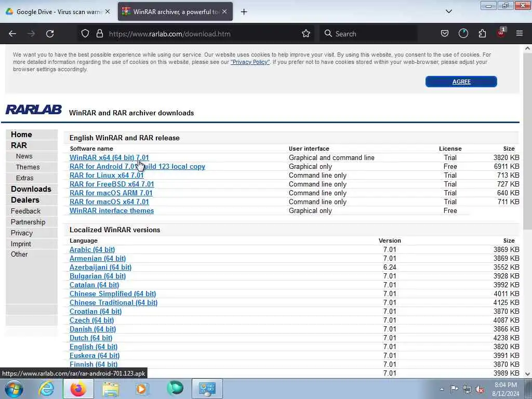
Task: Open the Extensions puzzle icon
Action: (482, 34)
